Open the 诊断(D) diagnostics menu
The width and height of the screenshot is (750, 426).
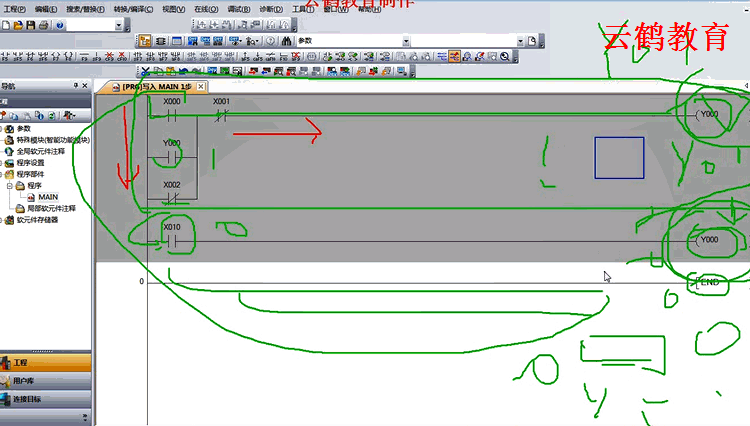pyautogui.click(x=271, y=9)
